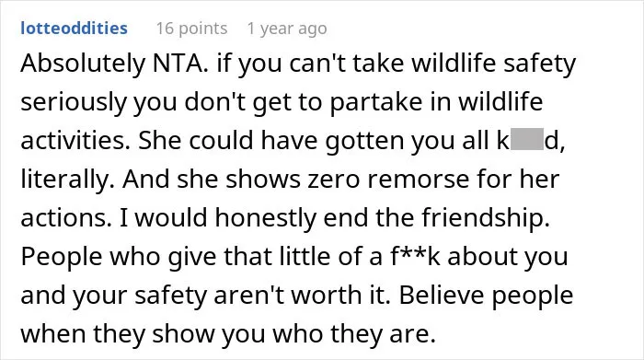Image resolution: width=644 pixels, height=360 pixels.
Task: Click the word honestly in the comment
Action: click(266, 218)
